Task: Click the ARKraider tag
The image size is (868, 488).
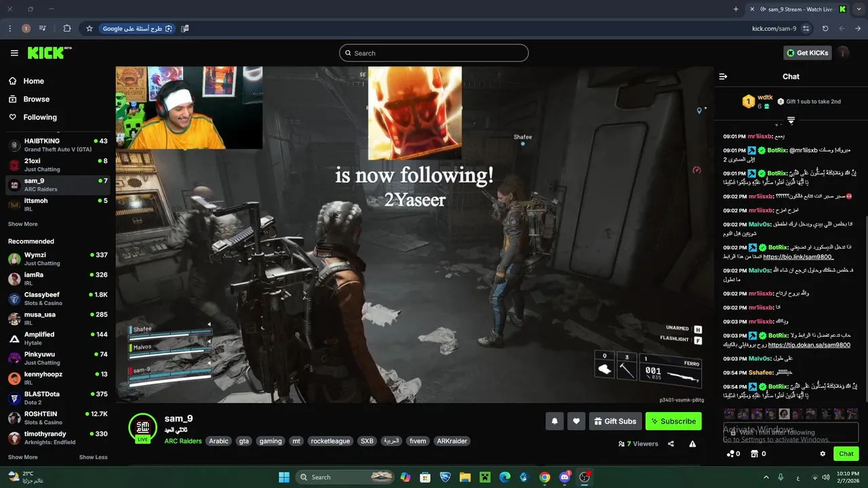Action: click(452, 441)
